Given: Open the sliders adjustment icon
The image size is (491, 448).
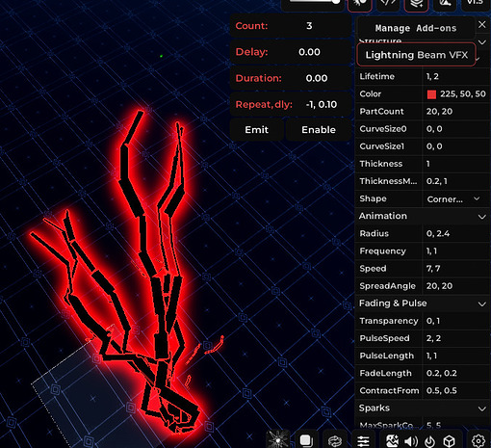Looking at the screenshot, I should (363, 440).
